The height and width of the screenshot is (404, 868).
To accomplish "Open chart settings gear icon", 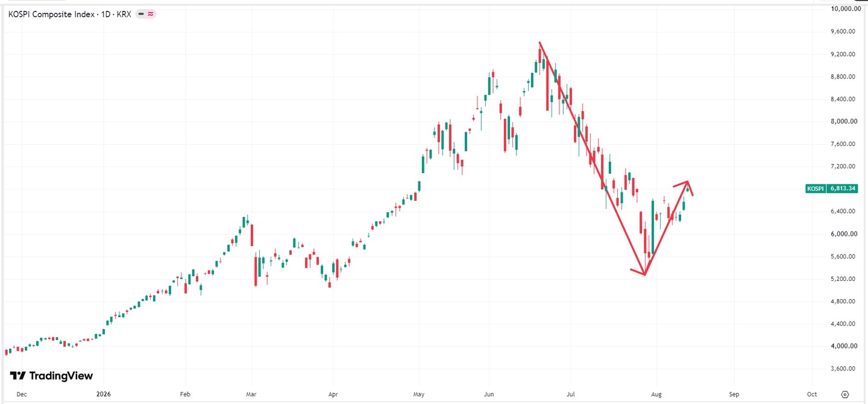I will click(x=845, y=394).
